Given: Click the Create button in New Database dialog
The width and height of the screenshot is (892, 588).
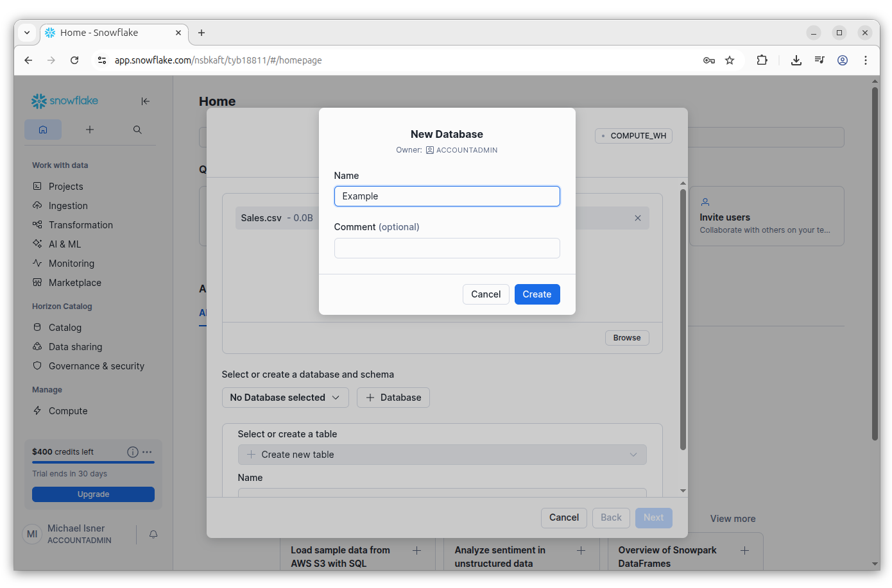Looking at the screenshot, I should click(x=536, y=294).
